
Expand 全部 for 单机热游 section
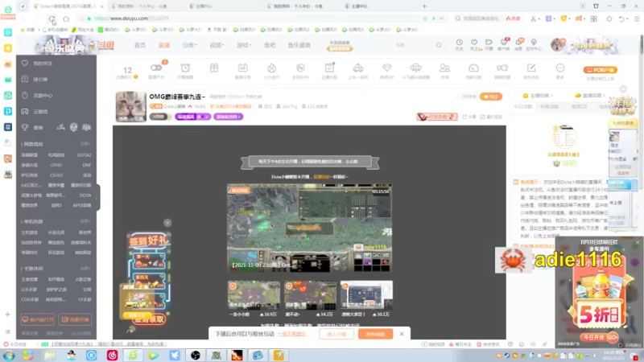pyautogui.click(x=85, y=222)
